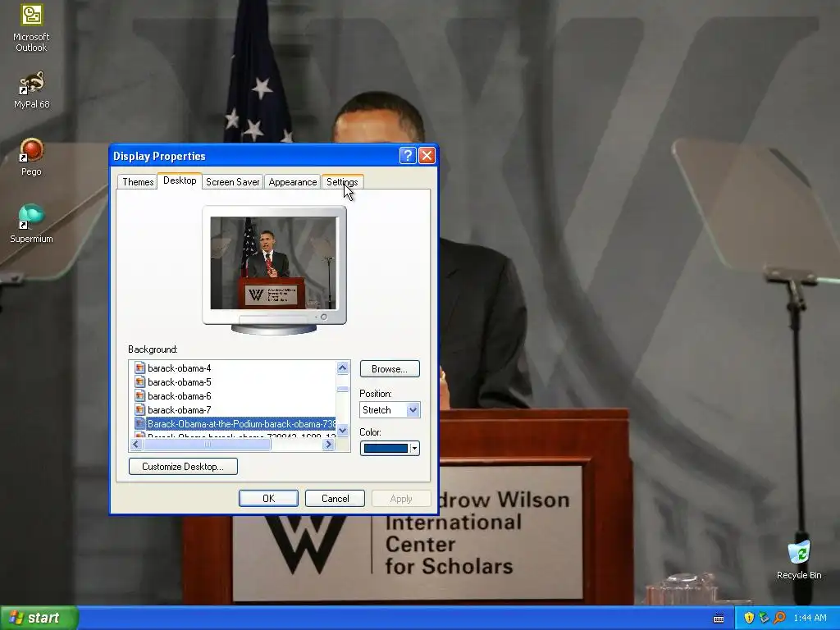Click the on-screen keyboard taskbar icon
Image resolution: width=840 pixels, height=630 pixels.
tap(719, 619)
